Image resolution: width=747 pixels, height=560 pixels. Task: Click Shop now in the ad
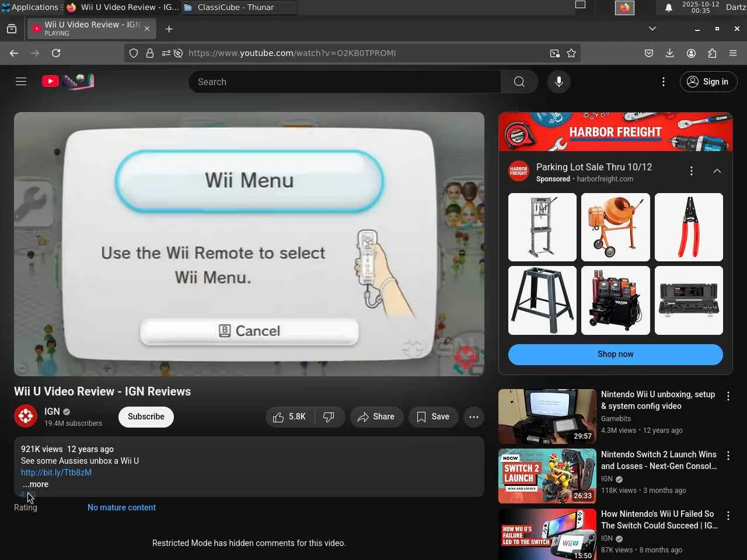pos(615,354)
